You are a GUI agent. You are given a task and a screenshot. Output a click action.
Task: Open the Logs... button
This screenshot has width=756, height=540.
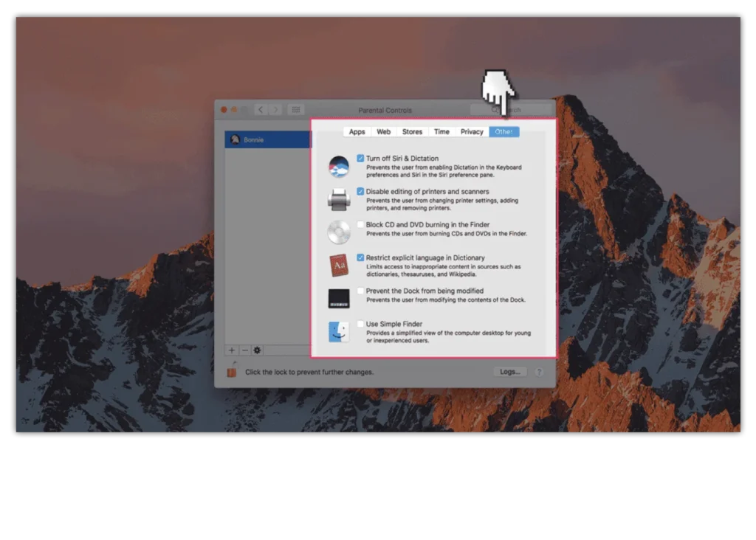tap(510, 372)
